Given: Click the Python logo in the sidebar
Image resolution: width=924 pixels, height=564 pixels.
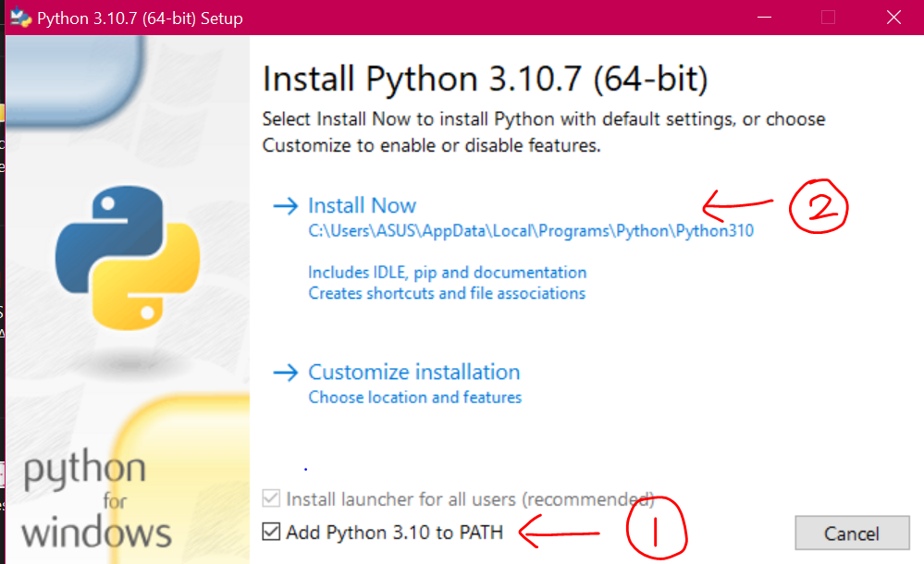Looking at the screenshot, I should click(128, 258).
